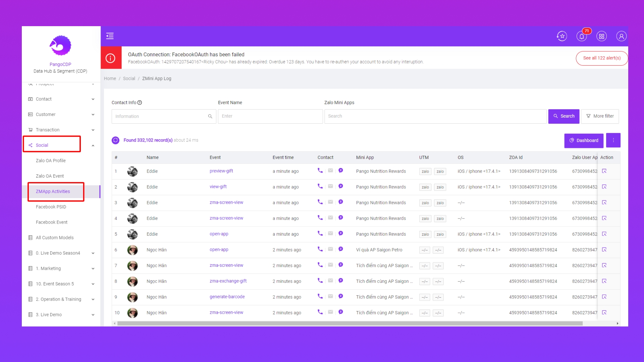Screen dimensions: 644x362
Task: Click the refresh icon beside Found records
Action: click(x=115, y=140)
